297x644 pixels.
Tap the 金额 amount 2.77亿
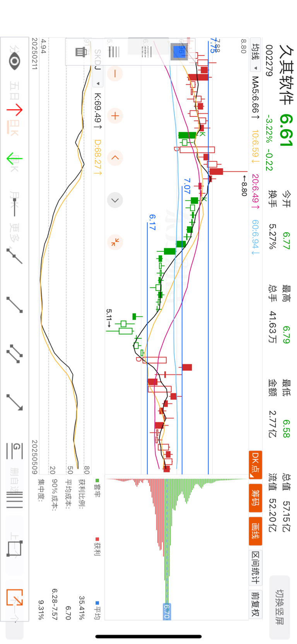273,424
